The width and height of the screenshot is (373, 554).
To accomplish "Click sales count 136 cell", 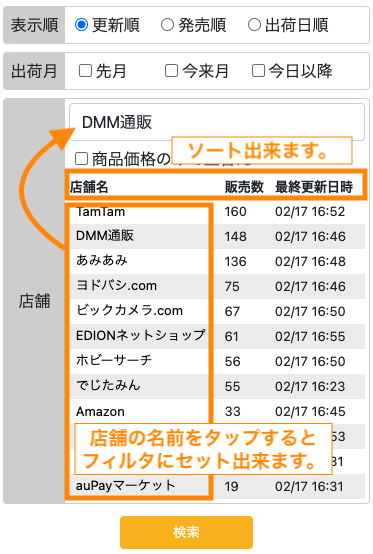I will [x=236, y=261].
